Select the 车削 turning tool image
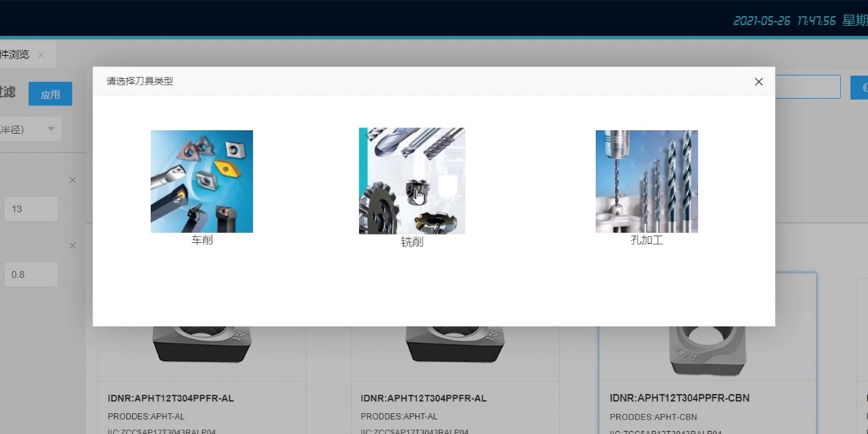The image size is (868, 434). [202, 182]
